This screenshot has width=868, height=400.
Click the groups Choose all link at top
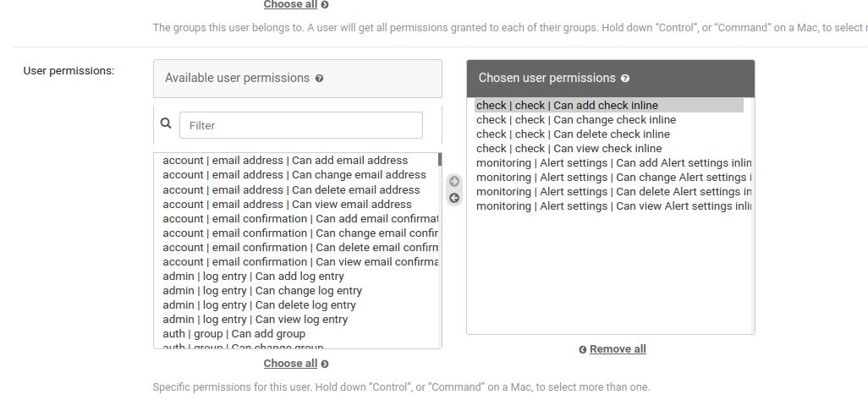point(290,5)
